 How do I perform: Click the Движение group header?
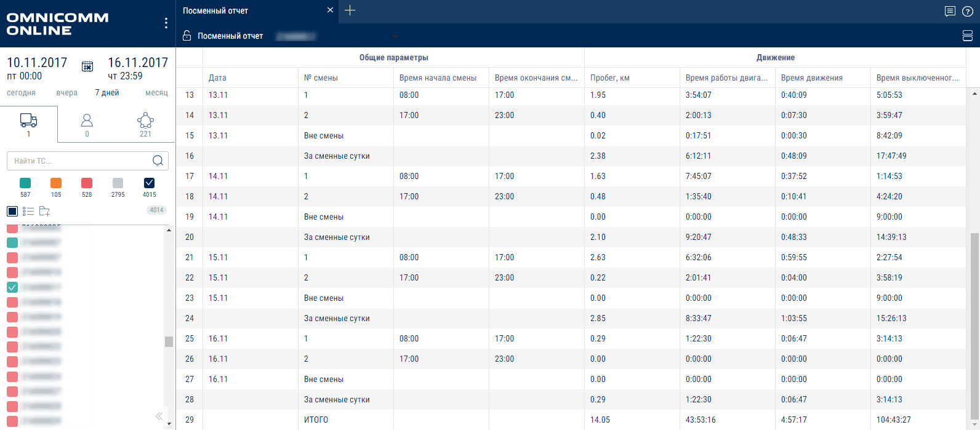pos(776,57)
